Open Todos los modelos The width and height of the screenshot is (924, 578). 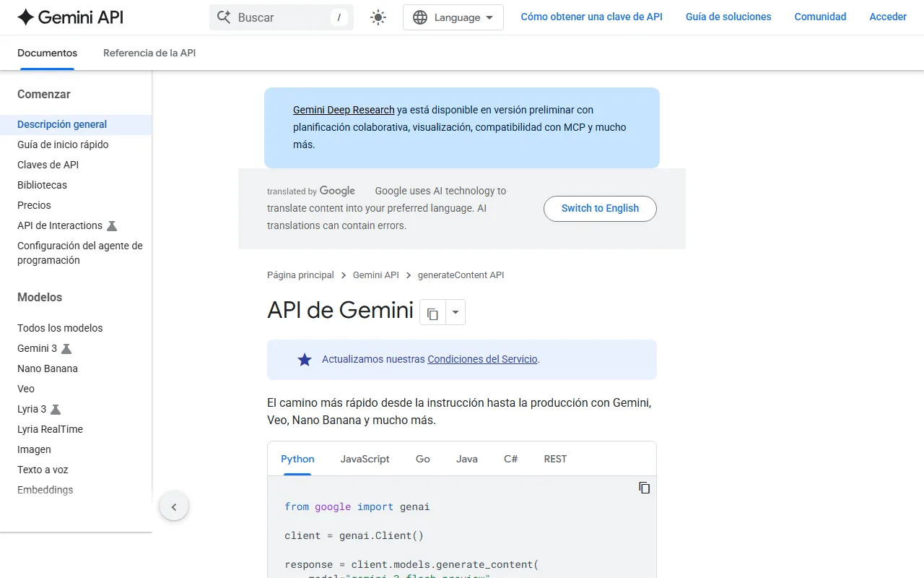pyautogui.click(x=60, y=328)
